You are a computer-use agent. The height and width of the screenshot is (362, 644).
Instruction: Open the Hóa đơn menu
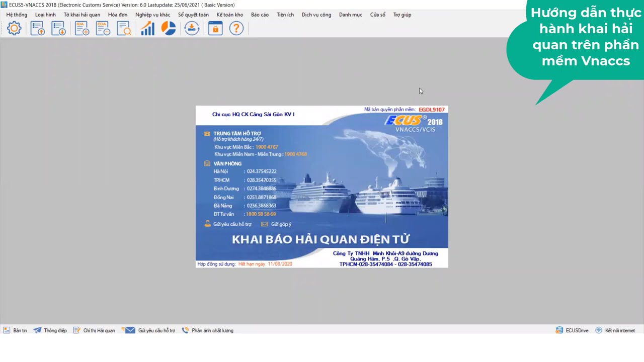118,15
